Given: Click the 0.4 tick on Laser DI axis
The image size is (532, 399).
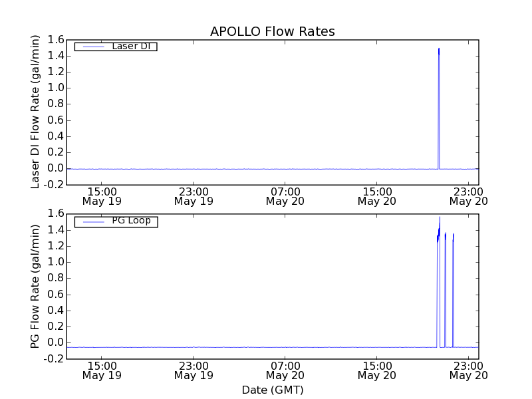Looking at the screenshot, I should pyautogui.click(x=56, y=136).
